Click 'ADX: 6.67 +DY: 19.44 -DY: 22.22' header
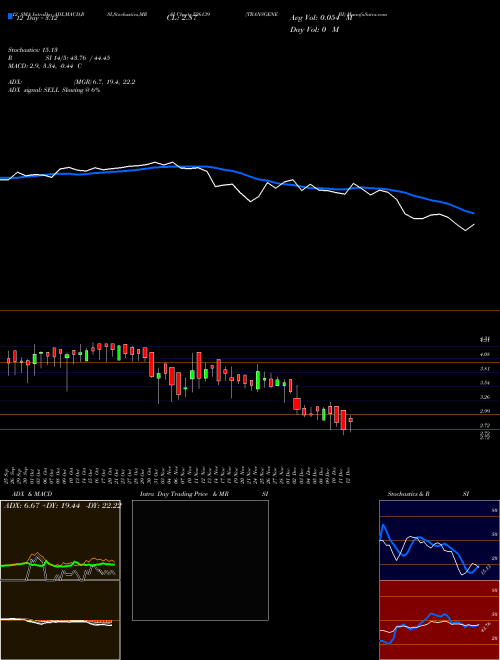 (63, 505)
